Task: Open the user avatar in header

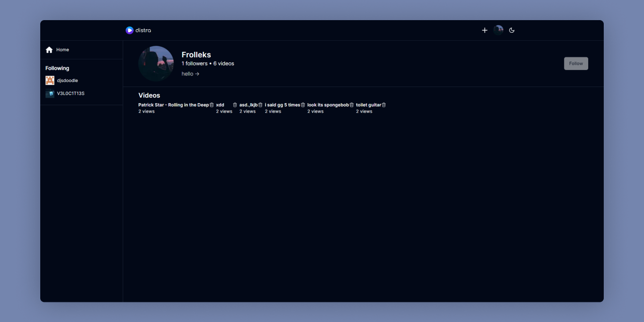Action: 498,30
